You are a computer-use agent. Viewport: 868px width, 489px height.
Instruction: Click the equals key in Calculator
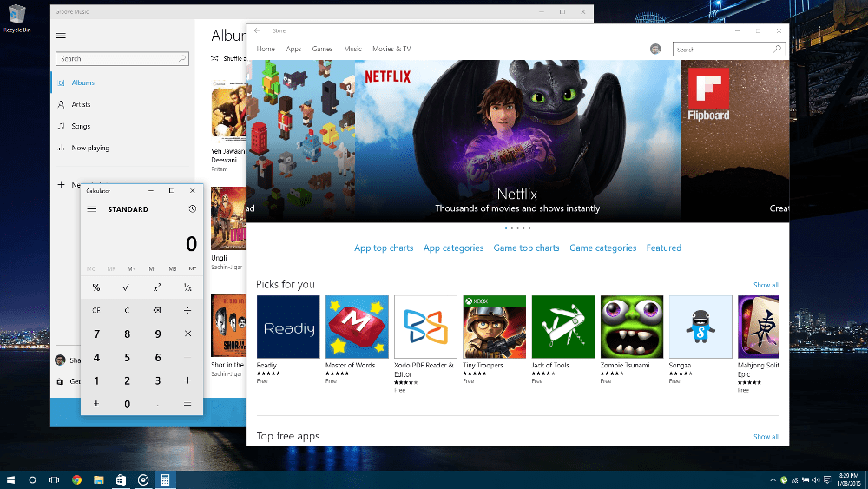coord(187,404)
